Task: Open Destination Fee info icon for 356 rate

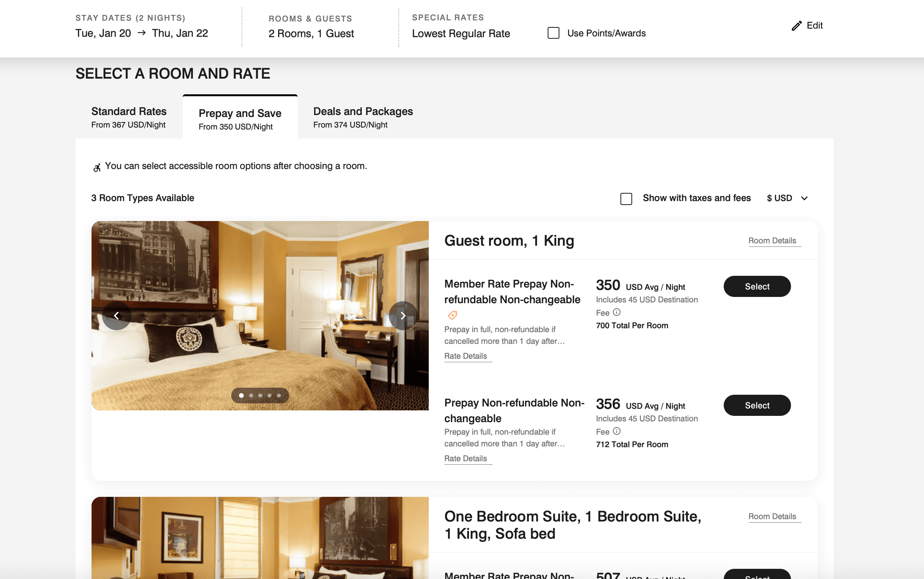Action: (x=617, y=431)
